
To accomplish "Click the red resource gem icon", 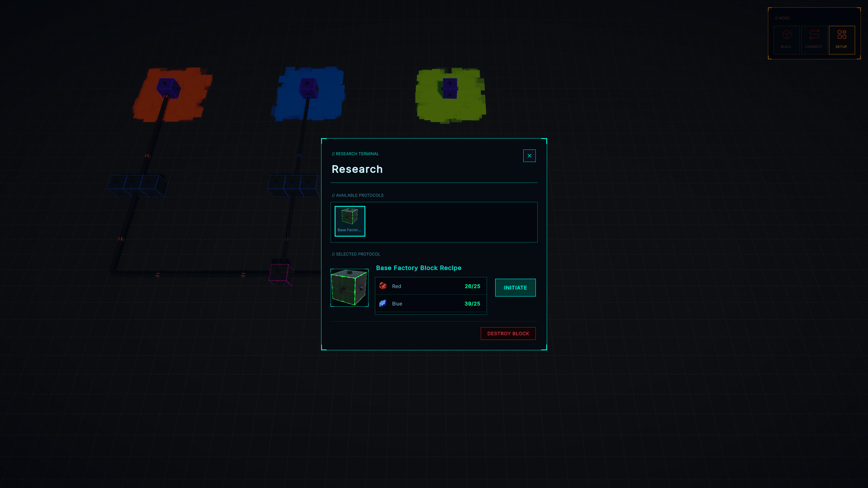I will tap(383, 286).
